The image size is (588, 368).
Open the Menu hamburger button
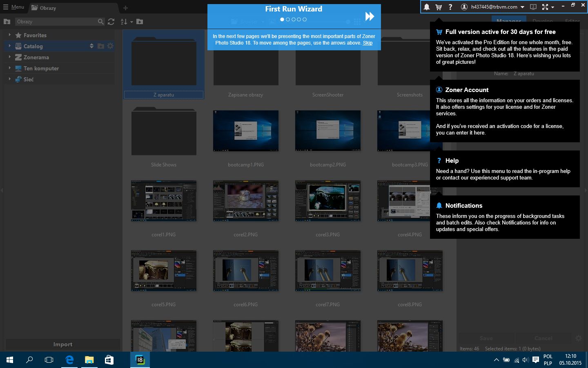(14, 7)
